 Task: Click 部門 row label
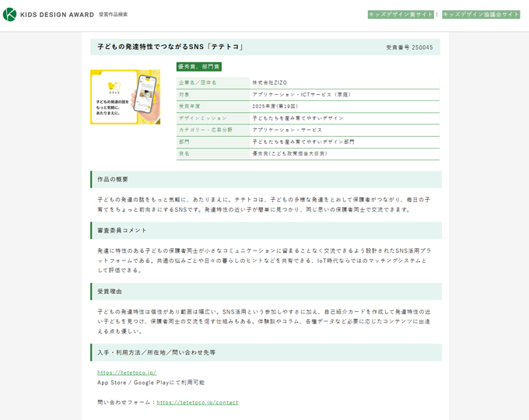tap(184, 142)
